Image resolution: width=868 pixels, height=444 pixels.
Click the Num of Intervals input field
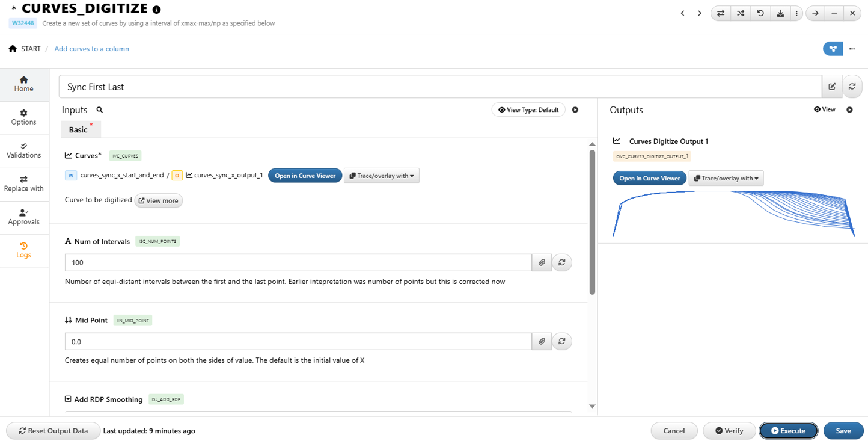298,262
